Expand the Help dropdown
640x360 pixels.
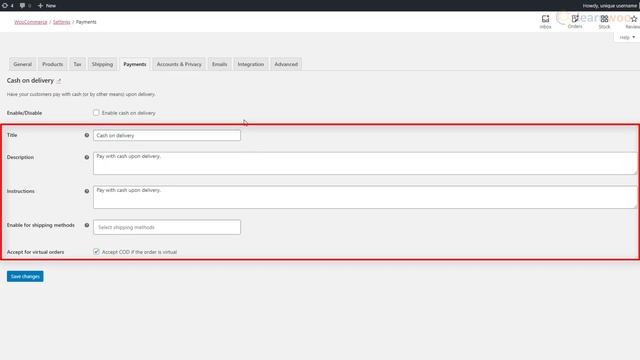627,37
